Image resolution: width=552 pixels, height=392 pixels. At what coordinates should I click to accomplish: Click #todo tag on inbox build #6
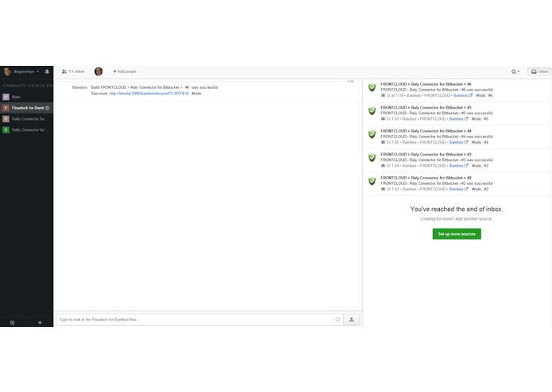click(481, 95)
